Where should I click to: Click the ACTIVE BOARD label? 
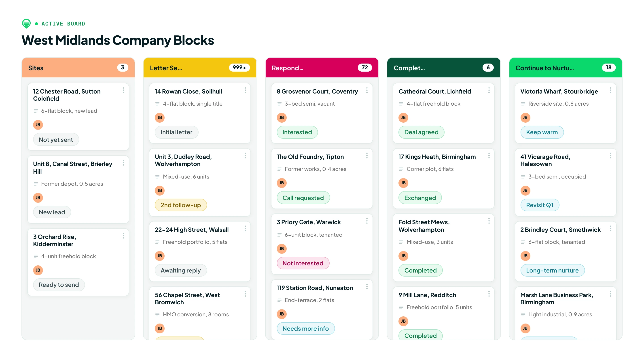[x=63, y=23]
